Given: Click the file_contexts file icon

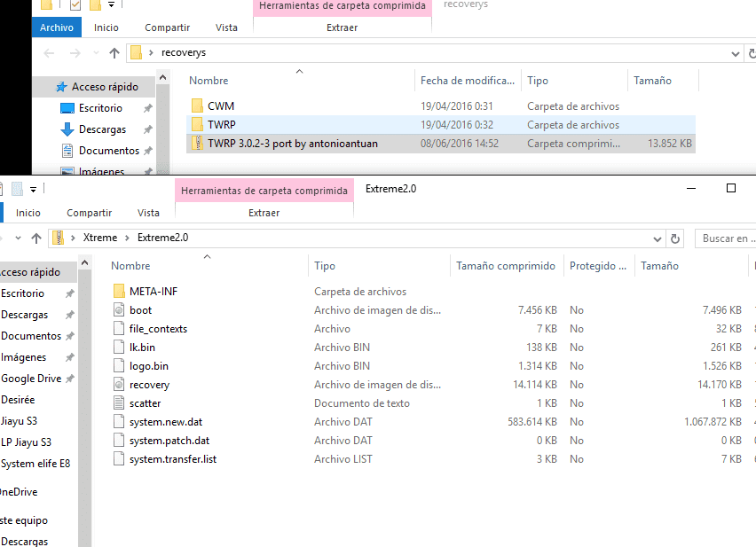Looking at the screenshot, I should (x=119, y=329).
